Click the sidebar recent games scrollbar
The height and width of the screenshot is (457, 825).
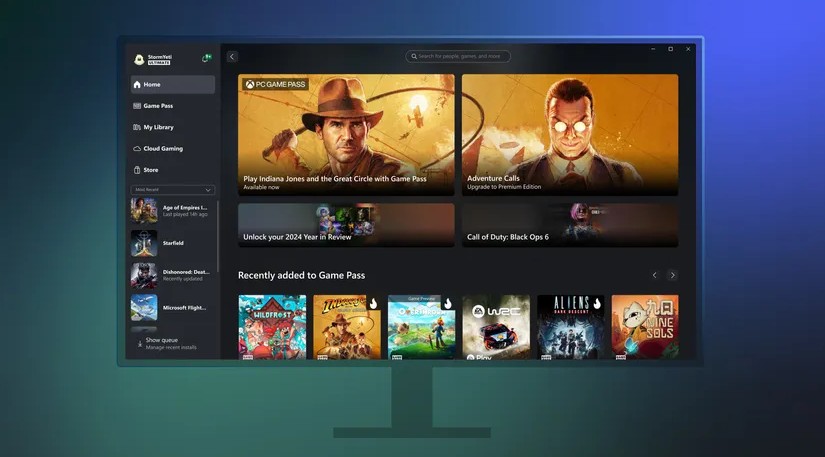[x=217, y=237]
